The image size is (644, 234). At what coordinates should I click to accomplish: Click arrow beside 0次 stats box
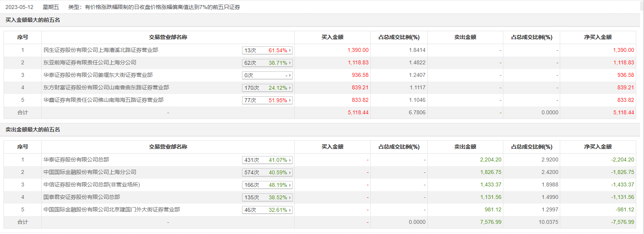290,76
